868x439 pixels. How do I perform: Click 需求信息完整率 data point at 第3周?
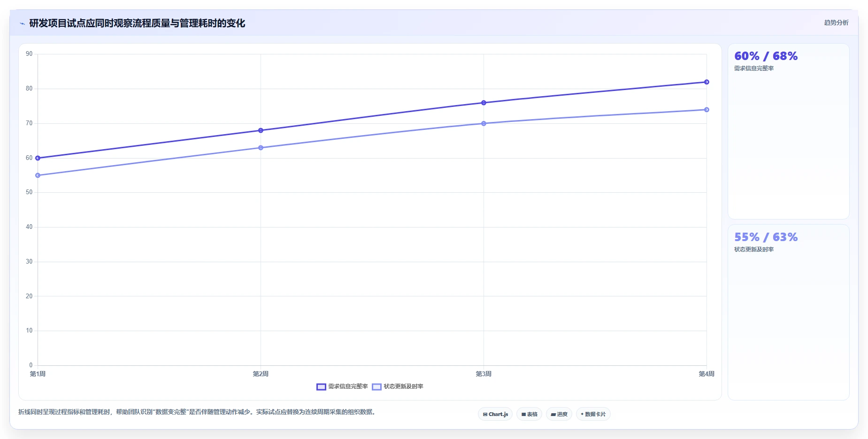click(484, 103)
